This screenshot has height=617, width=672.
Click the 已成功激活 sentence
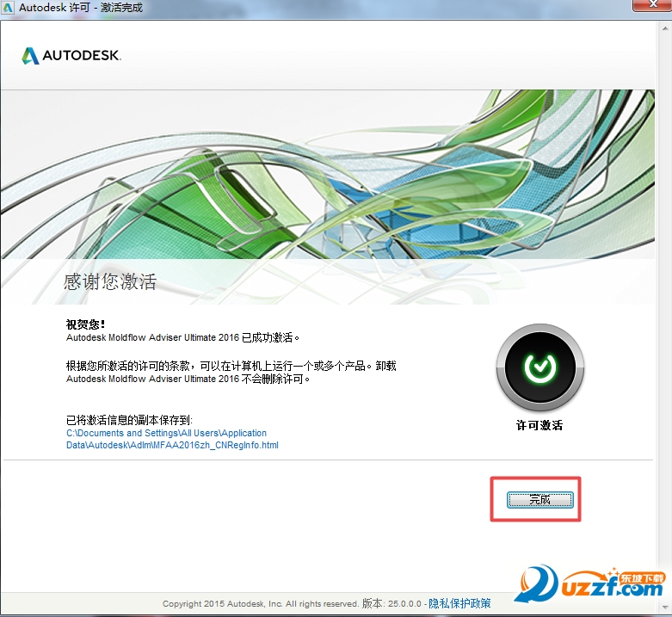pyautogui.click(x=182, y=337)
